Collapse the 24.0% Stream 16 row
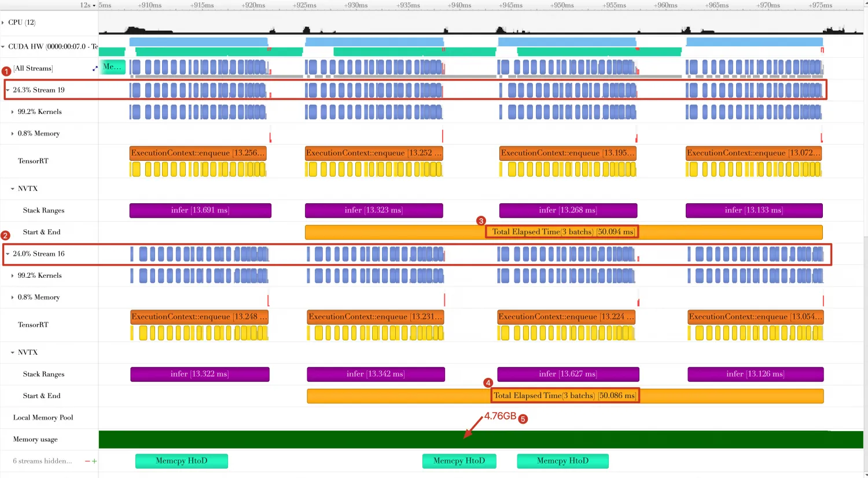The height and width of the screenshot is (478, 868). pyautogui.click(x=8, y=254)
